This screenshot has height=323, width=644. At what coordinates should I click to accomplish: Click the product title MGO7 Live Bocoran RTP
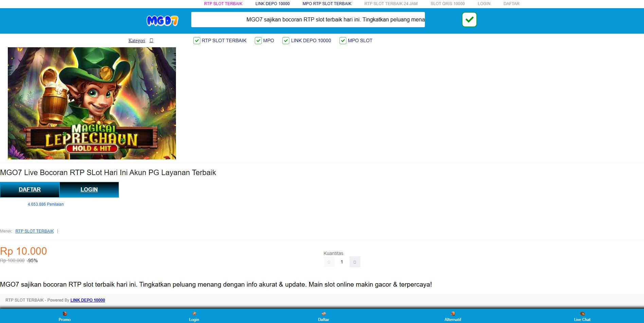coord(108,173)
